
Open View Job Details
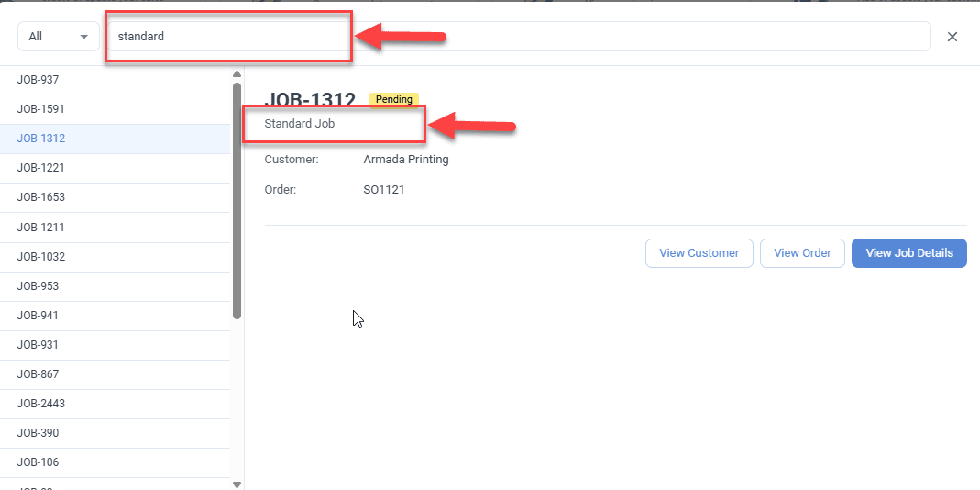click(x=909, y=253)
